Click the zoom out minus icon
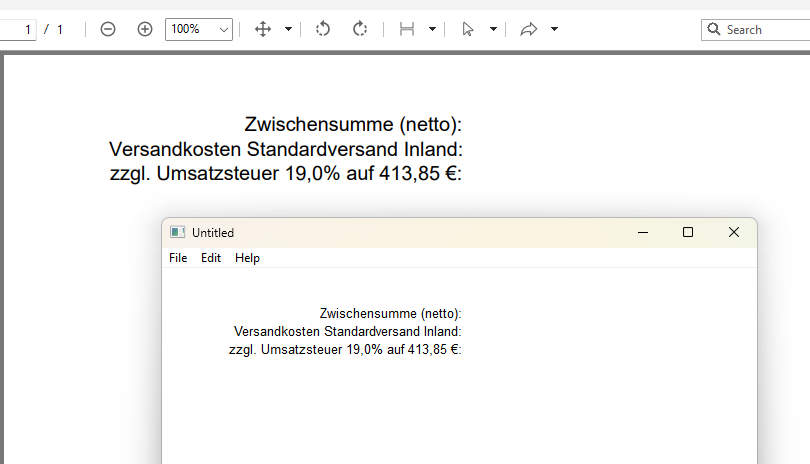This screenshot has width=810, height=464. [x=107, y=29]
